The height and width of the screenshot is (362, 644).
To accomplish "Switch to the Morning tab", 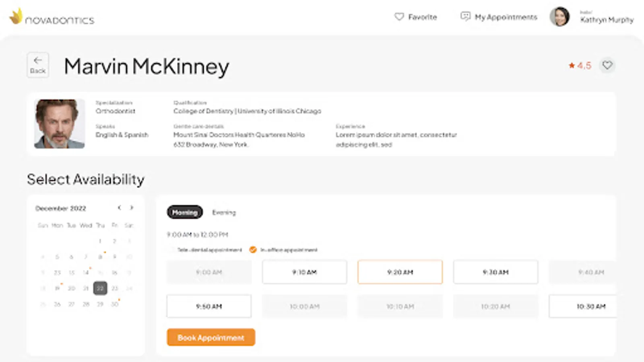I will [x=185, y=212].
